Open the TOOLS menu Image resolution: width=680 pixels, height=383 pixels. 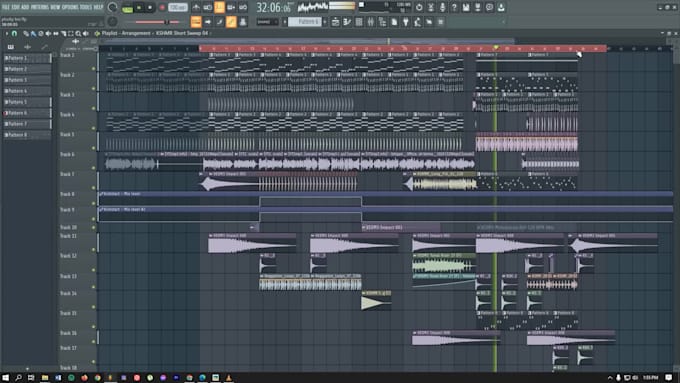point(86,7)
